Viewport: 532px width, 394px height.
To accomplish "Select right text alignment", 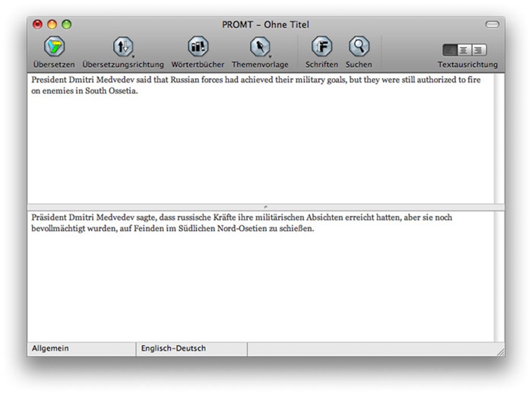I will pyautogui.click(x=479, y=50).
